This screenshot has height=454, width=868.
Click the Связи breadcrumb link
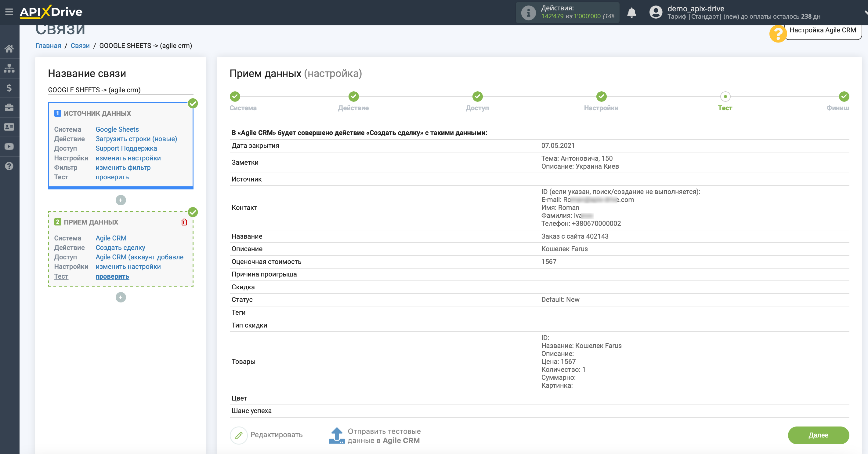[x=80, y=46]
